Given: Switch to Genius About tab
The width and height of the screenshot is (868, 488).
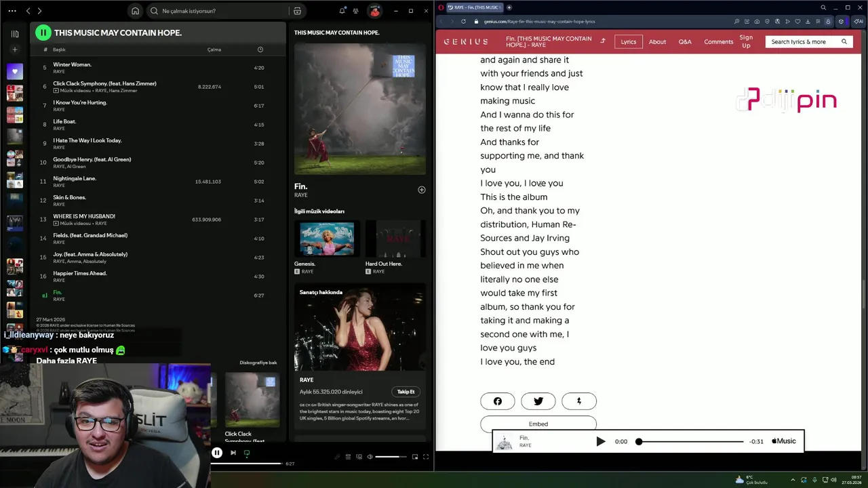Looking at the screenshot, I should (657, 41).
